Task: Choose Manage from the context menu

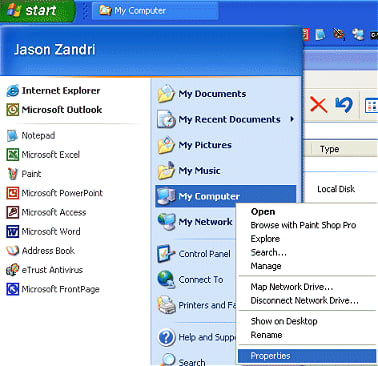Action: 266,266
